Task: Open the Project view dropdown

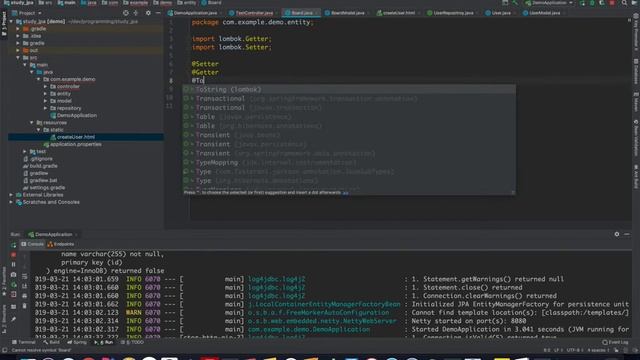Action: tap(27, 13)
